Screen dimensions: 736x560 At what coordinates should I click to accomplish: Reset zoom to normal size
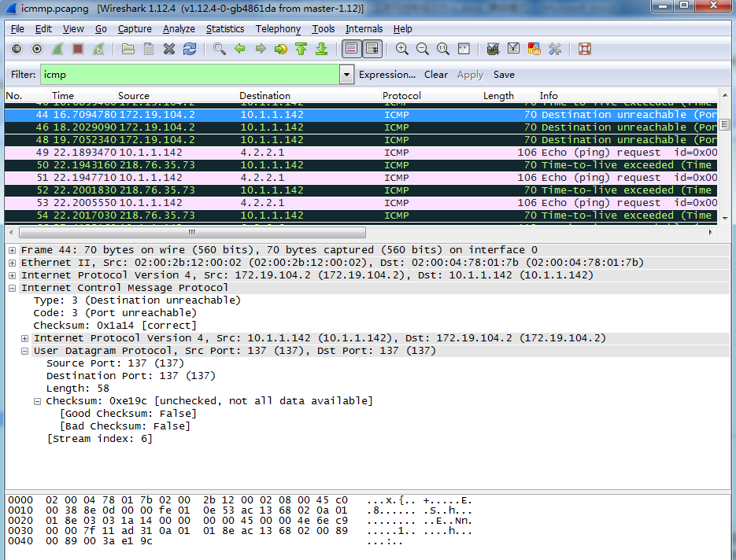(442, 49)
